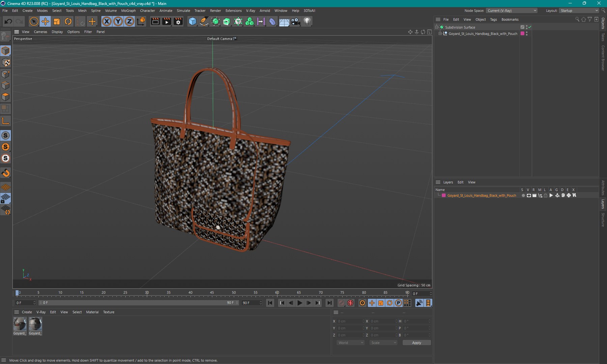607x364 pixels.
Task: Click Goyard layer color swatch in Layers
Action: point(444,195)
